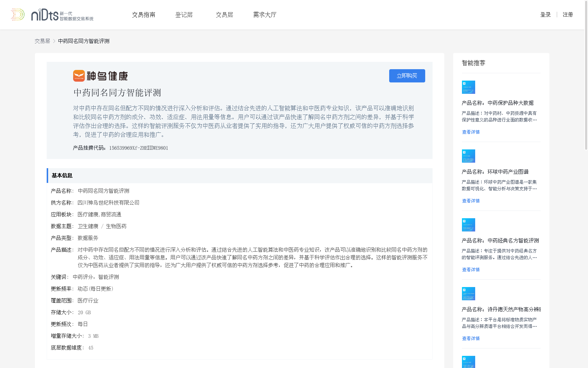Open thumbnail for 诗丹德天然产物高分辨
Screen dimensions: 588x368
click(x=469, y=294)
